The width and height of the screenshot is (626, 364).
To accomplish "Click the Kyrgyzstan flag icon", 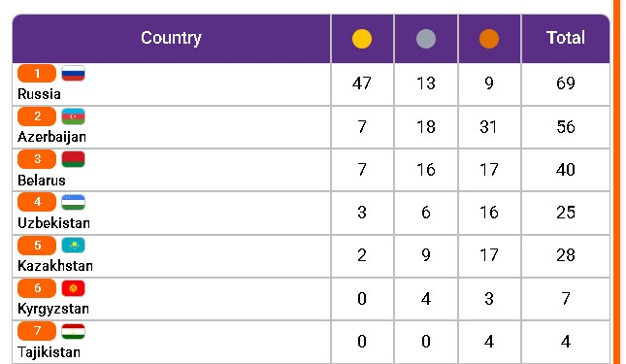I will coord(73,288).
